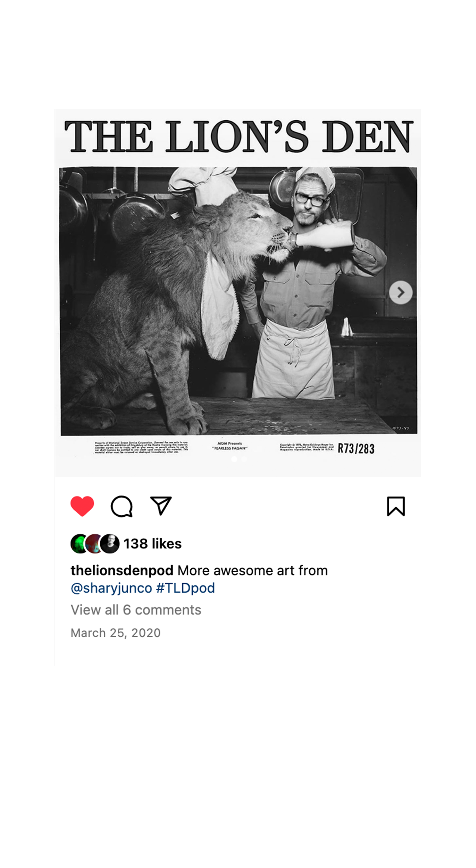The image size is (476, 868).
Task: Select second carousel indicator dot
Action: pyautogui.click(x=244, y=459)
